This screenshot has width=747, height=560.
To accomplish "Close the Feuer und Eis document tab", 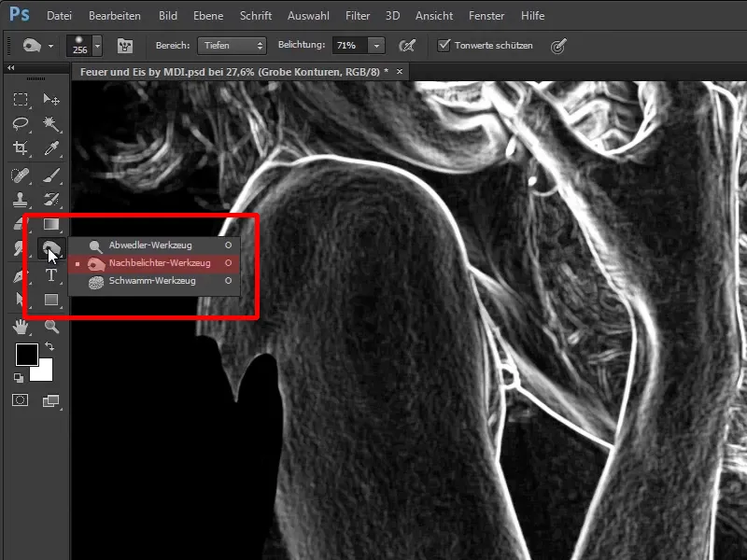I will [400, 72].
